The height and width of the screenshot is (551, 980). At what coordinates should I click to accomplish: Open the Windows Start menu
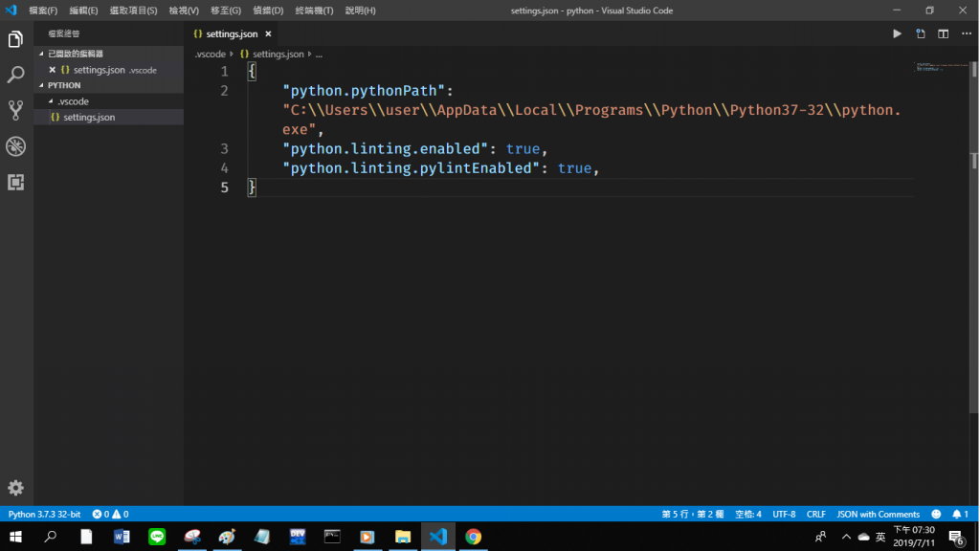15,537
